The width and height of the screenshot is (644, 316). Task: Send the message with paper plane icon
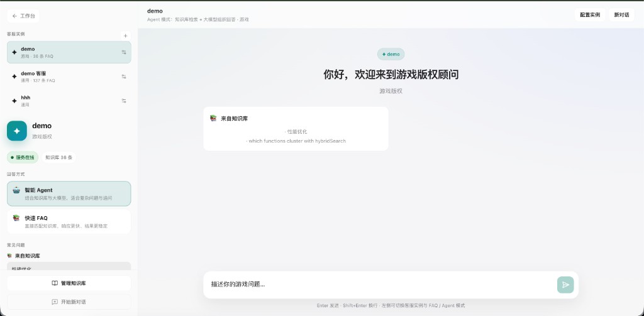[x=565, y=285]
